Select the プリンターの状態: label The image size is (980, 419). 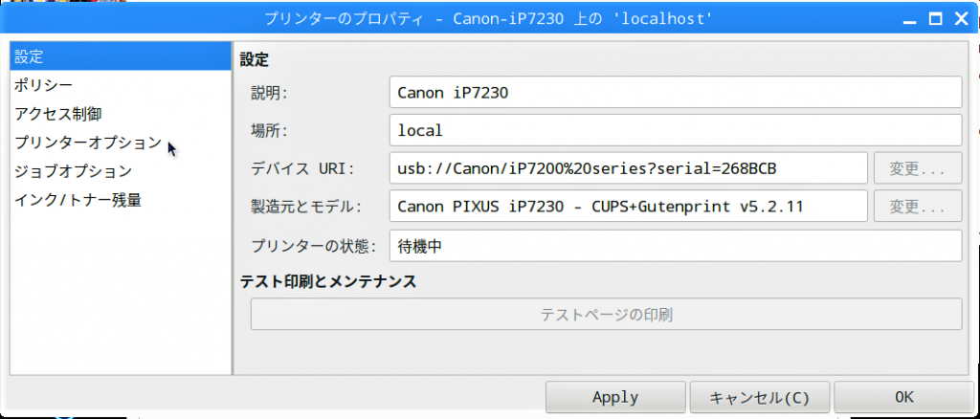click(314, 247)
